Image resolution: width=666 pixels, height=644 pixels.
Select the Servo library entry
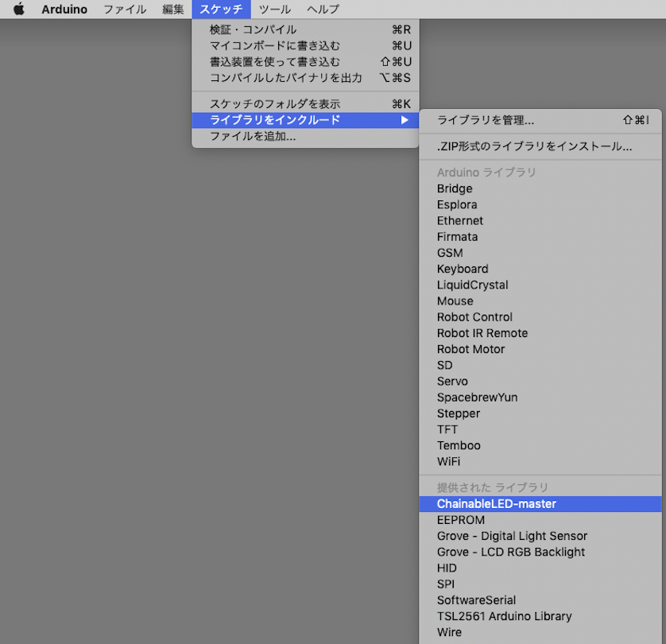pyautogui.click(x=452, y=381)
